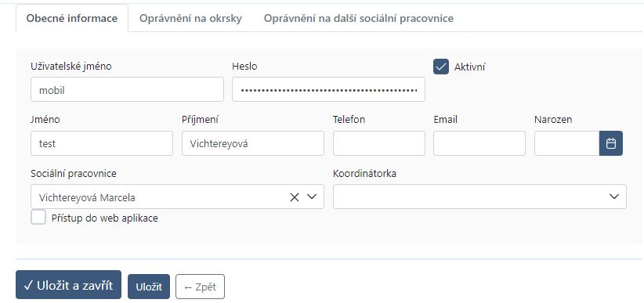Open Oprávnění na další sociální pracovnice tab
The image size is (644, 303).
pos(359,19)
